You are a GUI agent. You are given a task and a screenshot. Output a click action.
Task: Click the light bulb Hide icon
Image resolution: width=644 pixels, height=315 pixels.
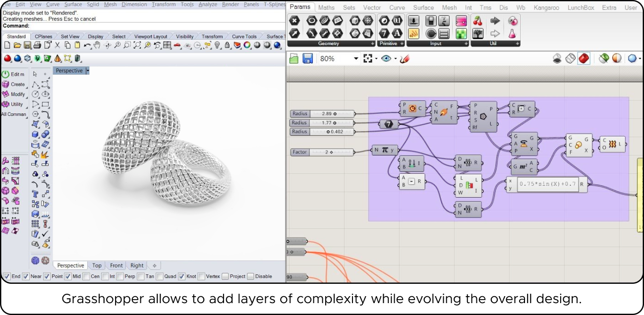point(217,46)
